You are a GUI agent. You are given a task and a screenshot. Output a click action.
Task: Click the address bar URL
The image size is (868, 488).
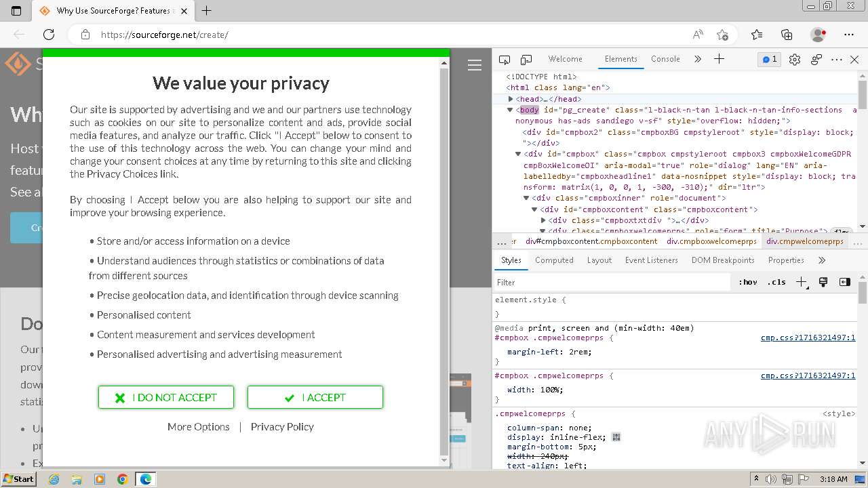click(165, 35)
